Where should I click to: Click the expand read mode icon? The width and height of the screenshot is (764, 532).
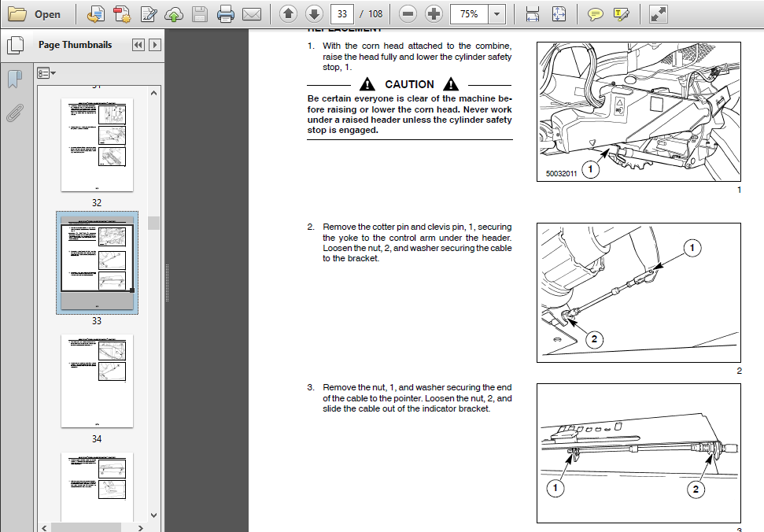tap(659, 14)
